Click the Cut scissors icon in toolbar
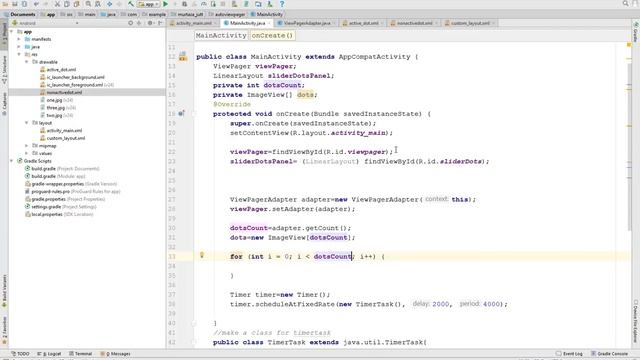The width and height of the screenshot is (640, 360). tap(57, 4)
